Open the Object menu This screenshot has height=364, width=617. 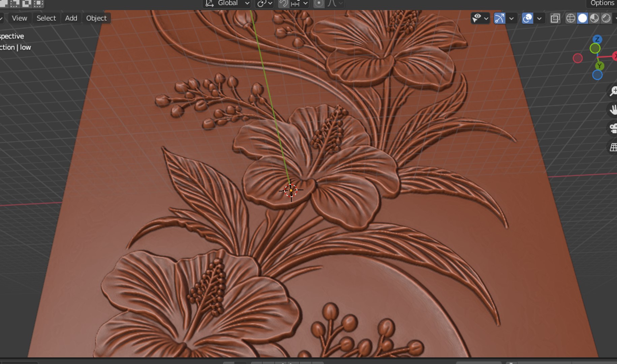pos(96,18)
